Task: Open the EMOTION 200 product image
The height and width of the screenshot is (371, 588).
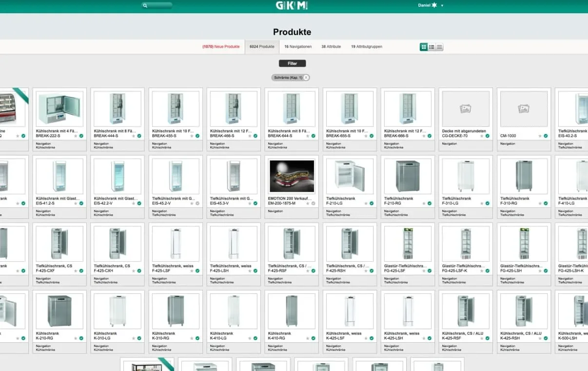Action: click(292, 176)
